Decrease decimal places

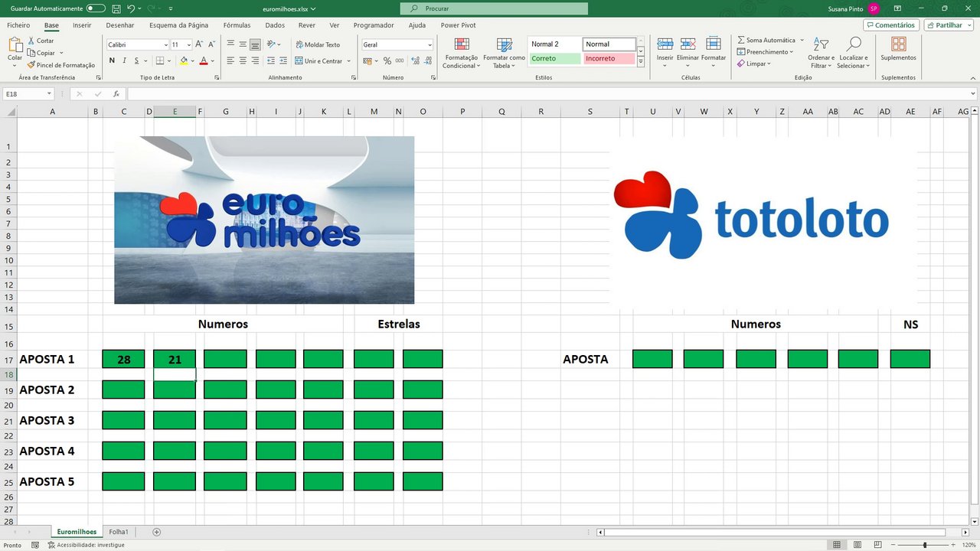pyautogui.click(x=426, y=60)
